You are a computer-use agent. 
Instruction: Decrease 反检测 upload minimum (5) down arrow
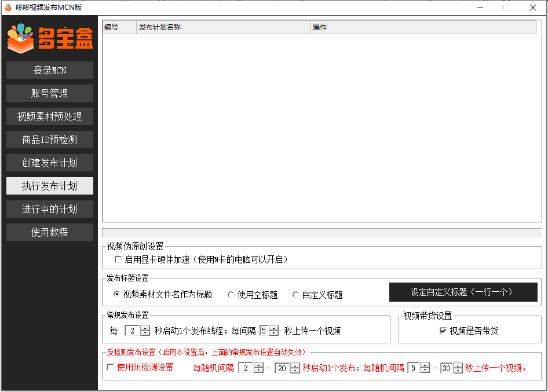(x=425, y=370)
